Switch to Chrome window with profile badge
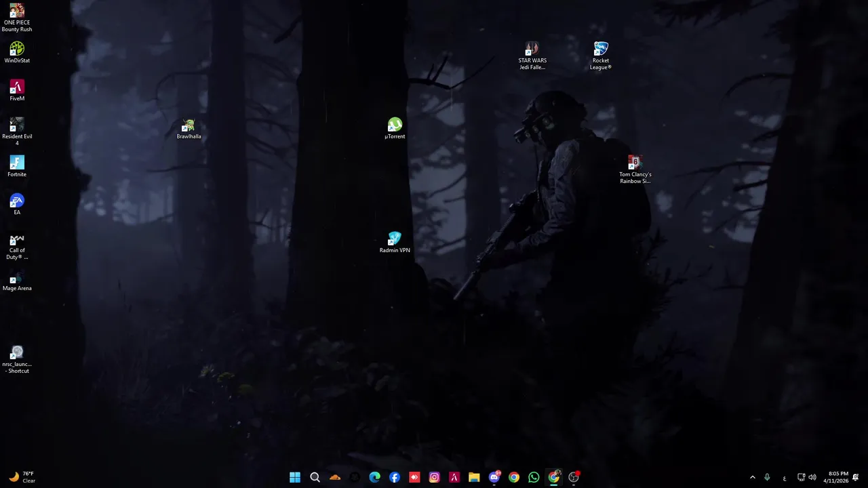This screenshot has height=488, width=868. coord(554,477)
